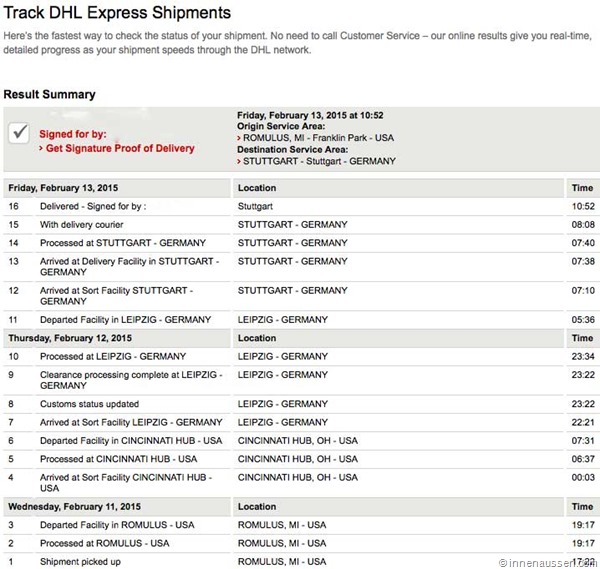Select 'Processed at LEIPZIG - GERMANY' event
Viewport: 600px width, 569px height.
(113, 356)
